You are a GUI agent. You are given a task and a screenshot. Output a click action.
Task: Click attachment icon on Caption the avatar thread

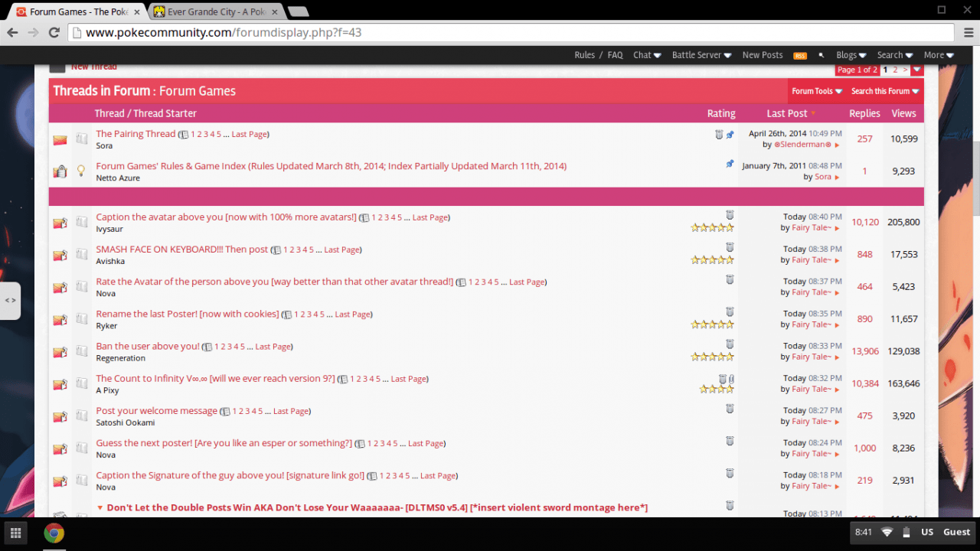[730, 215]
